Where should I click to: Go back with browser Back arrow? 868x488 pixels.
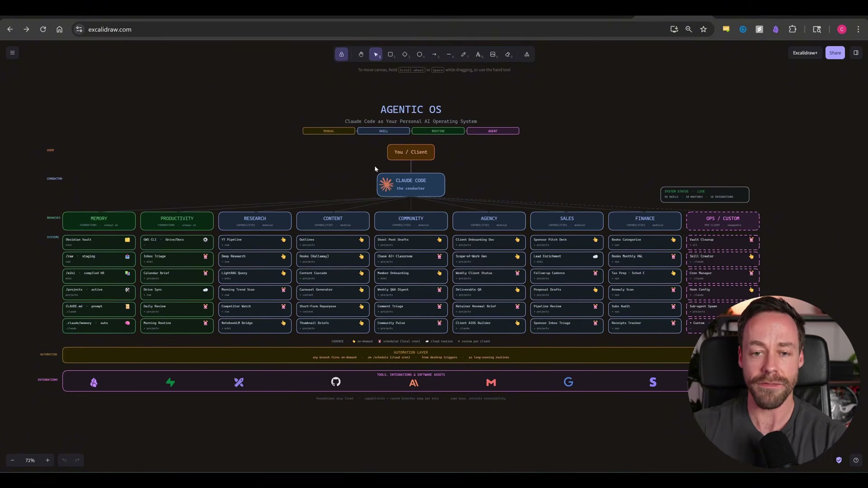(10, 29)
